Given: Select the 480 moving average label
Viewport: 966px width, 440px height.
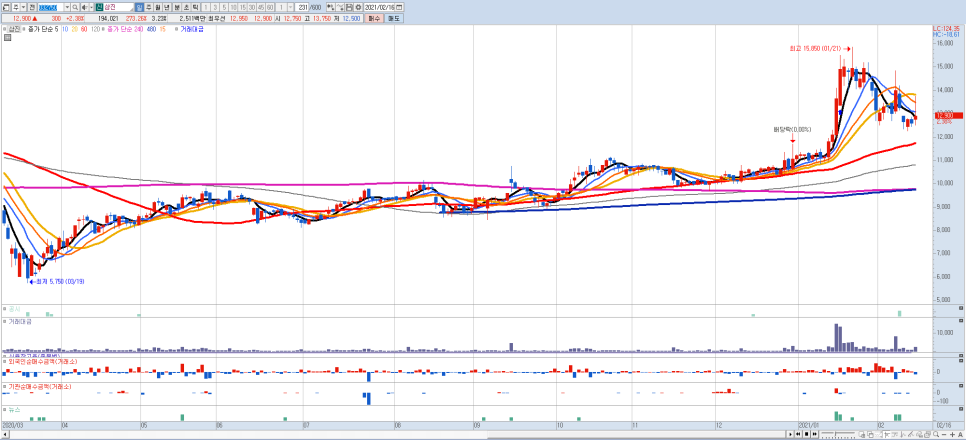Looking at the screenshot, I should [151, 29].
